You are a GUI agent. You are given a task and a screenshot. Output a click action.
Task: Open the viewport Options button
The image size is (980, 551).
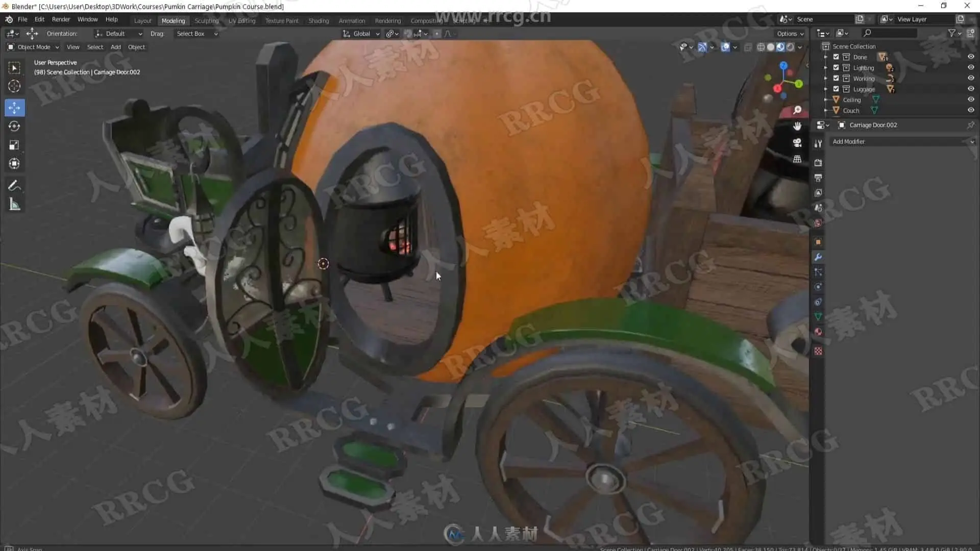click(790, 34)
